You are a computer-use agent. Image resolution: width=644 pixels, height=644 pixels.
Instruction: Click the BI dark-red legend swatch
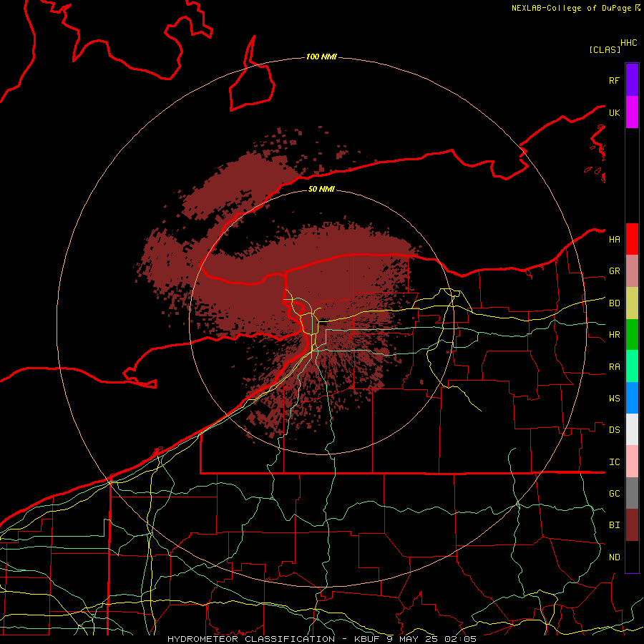[632, 525]
